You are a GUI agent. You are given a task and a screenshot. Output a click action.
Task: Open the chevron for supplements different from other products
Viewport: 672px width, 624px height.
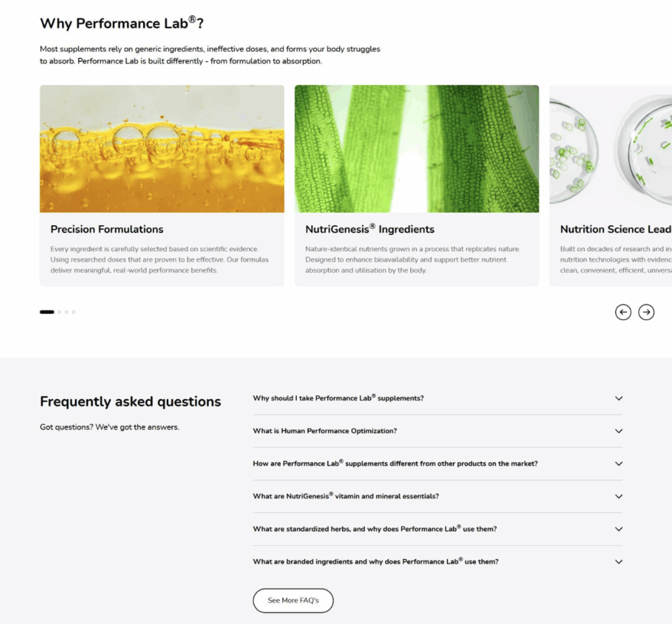click(x=619, y=464)
